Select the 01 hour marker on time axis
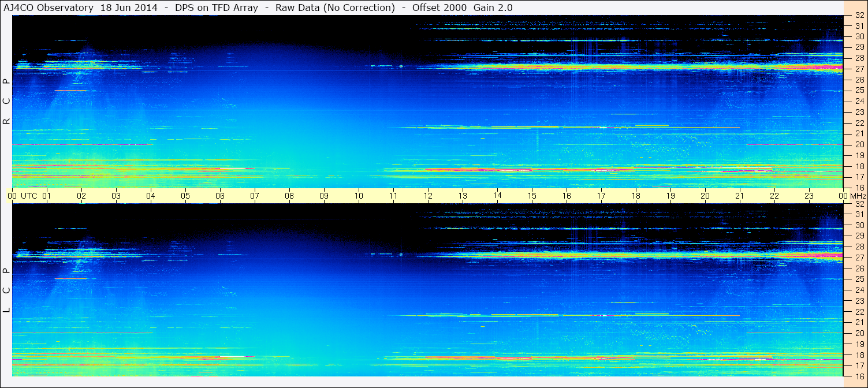 [x=47, y=196]
